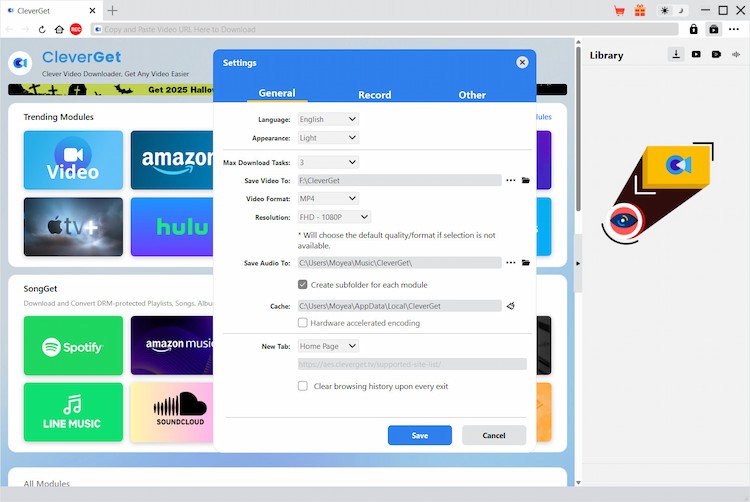Viewport: 750px width, 502px height.
Task: Click the clear cache broom icon
Action: tap(511, 306)
